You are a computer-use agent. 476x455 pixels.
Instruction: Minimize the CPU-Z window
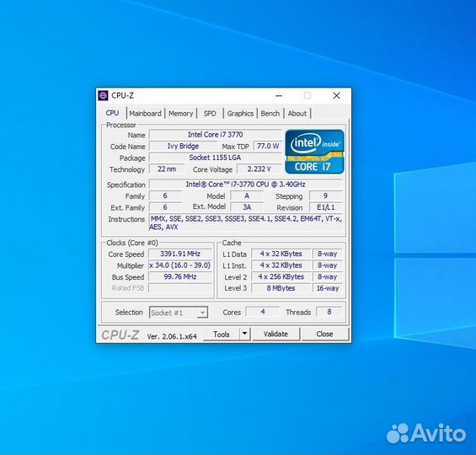click(x=279, y=95)
